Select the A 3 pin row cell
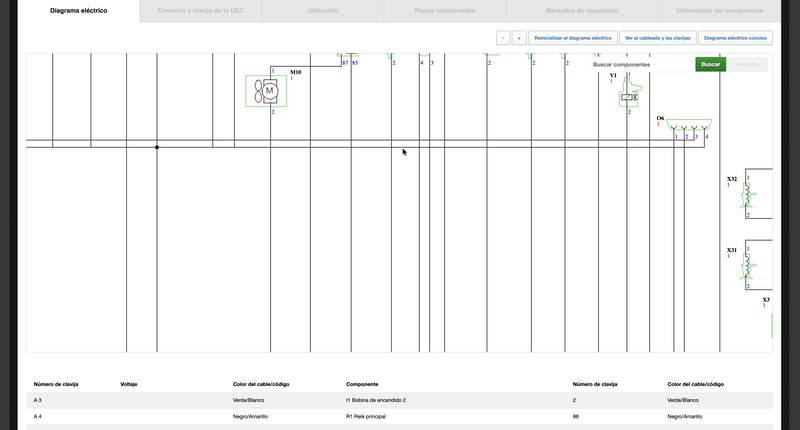This screenshot has height=430, width=800. tap(38, 400)
